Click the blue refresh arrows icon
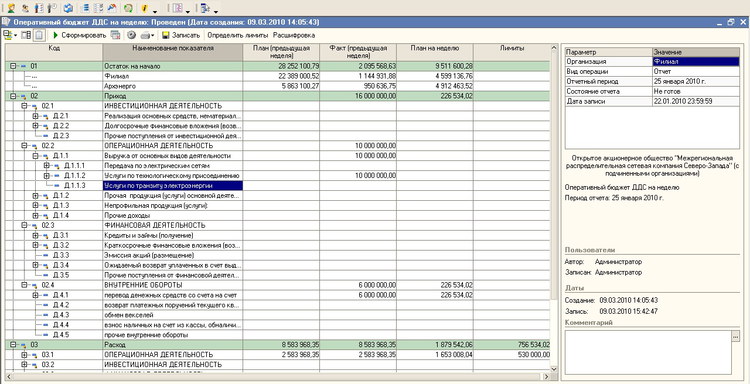 68,8
